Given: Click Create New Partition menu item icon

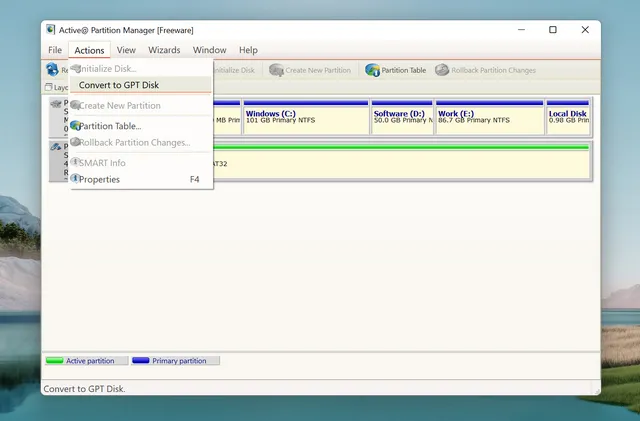Looking at the screenshot, I should point(76,105).
